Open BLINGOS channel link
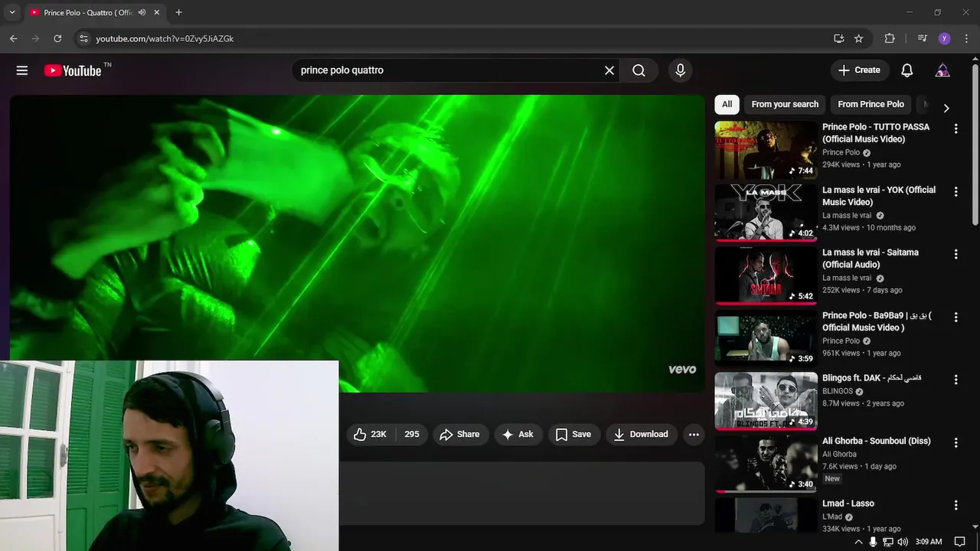This screenshot has height=551, width=980. point(838,391)
